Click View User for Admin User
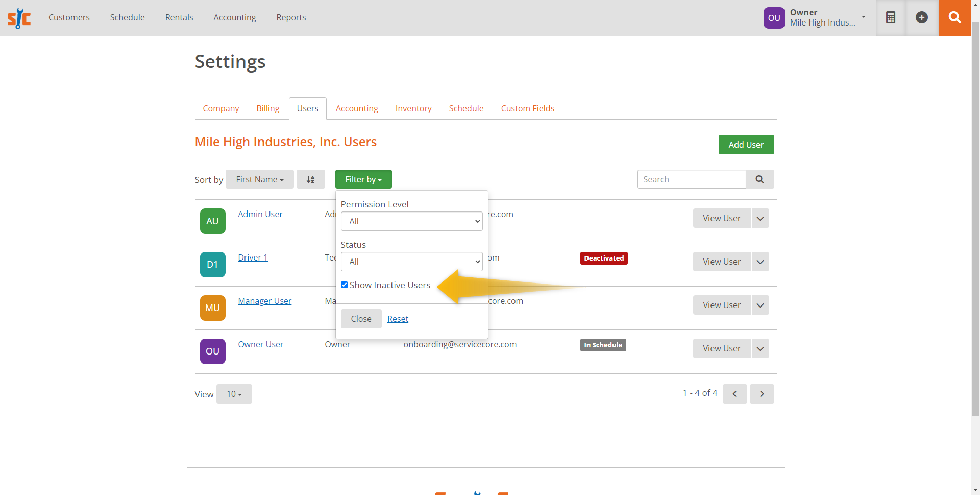Screen dimensions: 980x495 point(722,218)
